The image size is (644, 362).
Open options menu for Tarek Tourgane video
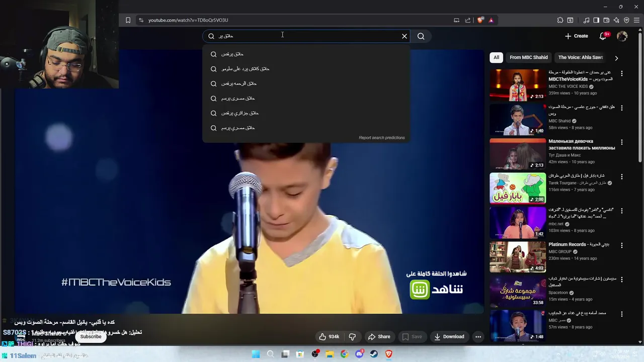click(x=621, y=176)
